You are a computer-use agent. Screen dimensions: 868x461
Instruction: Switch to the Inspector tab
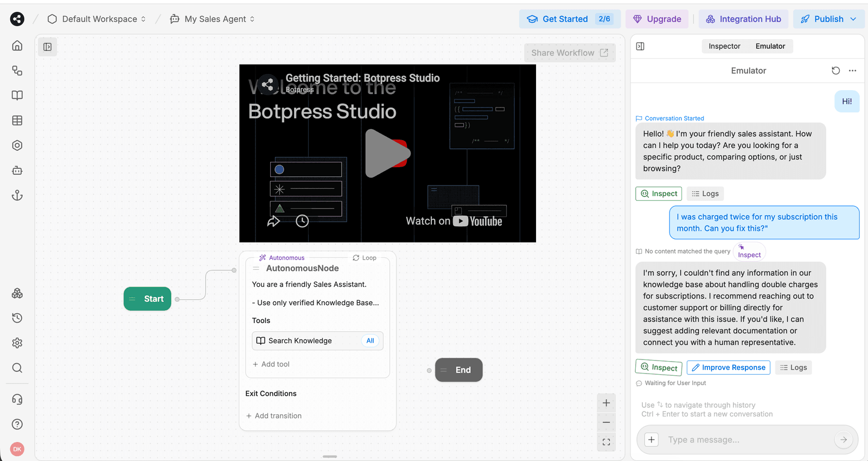pos(724,46)
